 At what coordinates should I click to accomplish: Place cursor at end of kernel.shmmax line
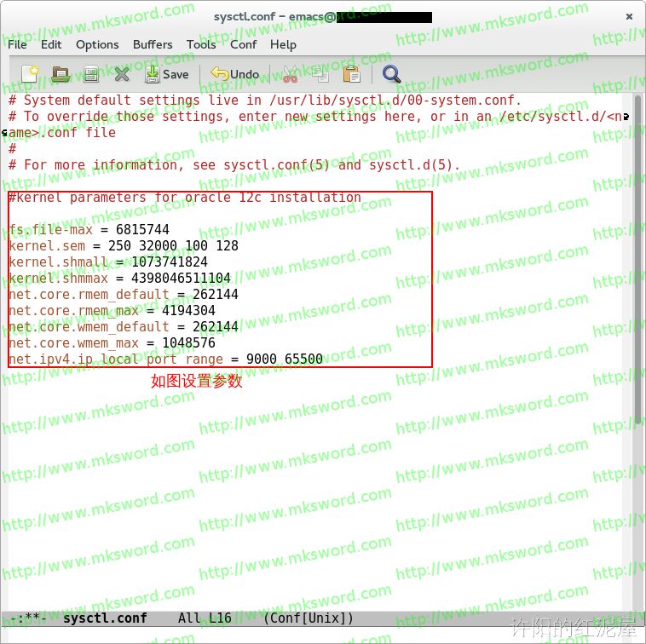pos(231,279)
